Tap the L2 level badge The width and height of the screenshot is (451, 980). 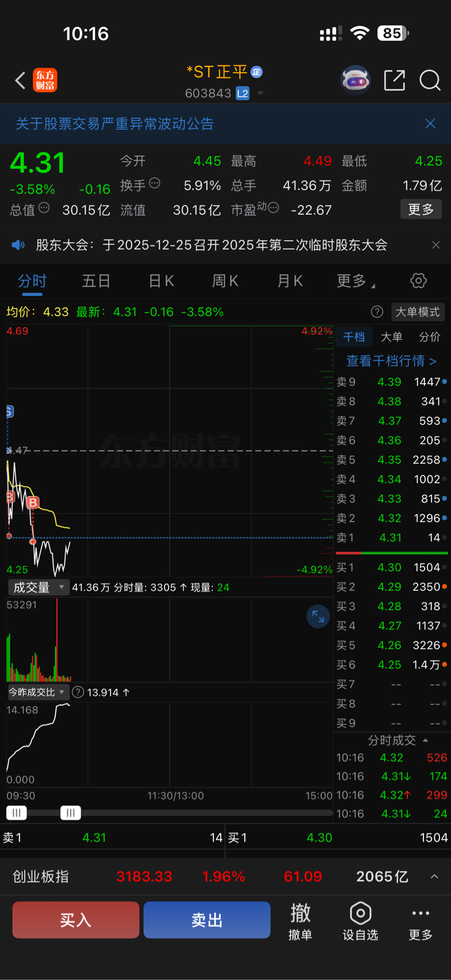click(243, 93)
